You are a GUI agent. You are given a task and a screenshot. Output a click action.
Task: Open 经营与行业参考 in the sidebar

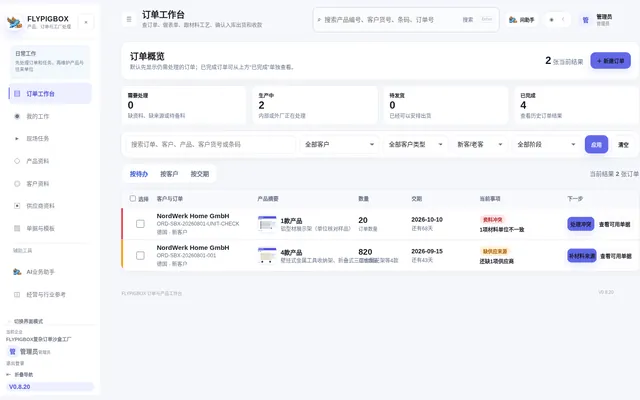[x=50, y=294]
